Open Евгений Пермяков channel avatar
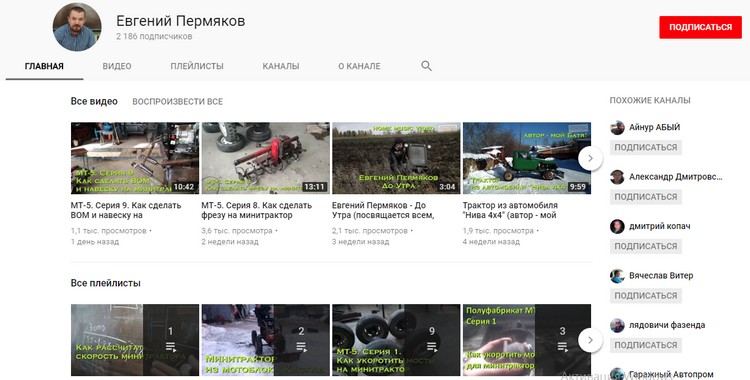This screenshot has width=750, height=380. tap(77, 27)
